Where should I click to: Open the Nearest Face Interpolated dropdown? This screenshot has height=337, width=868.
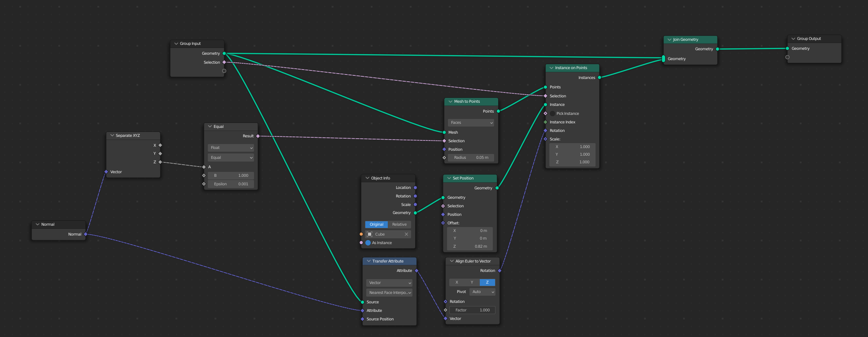(x=389, y=293)
